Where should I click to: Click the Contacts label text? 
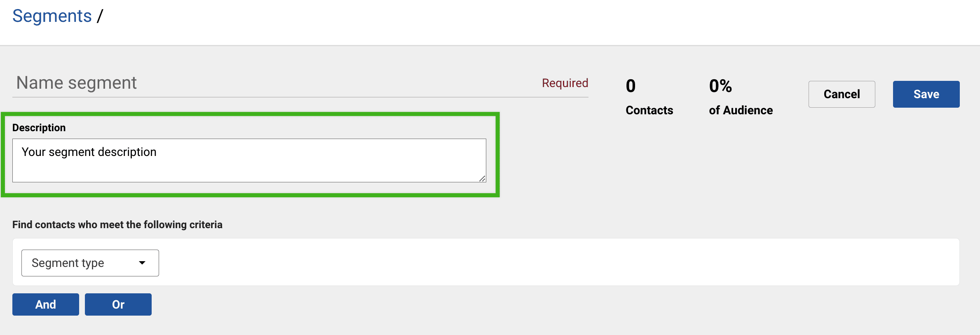click(649, 110)
